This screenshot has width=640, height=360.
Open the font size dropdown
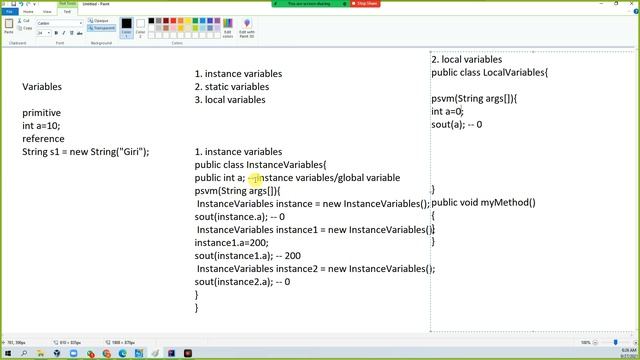(x=49, y=33)
